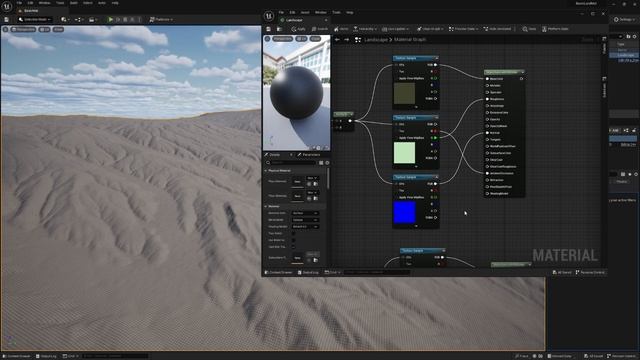Open the Platforms dropdown in main toolbar

161,19
